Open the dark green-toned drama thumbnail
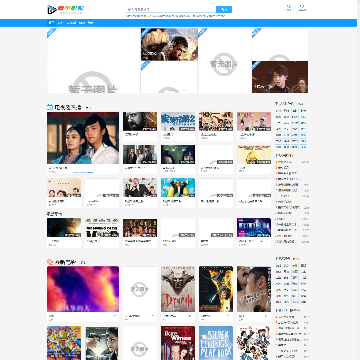Screen dimensions: 360x360 click(x=178, y=154)
